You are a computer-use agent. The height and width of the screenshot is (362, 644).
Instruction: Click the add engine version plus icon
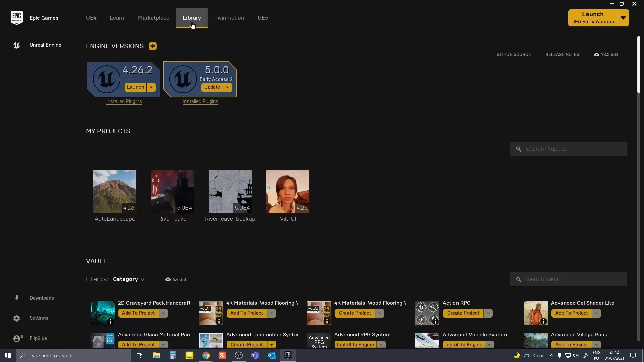153,46
